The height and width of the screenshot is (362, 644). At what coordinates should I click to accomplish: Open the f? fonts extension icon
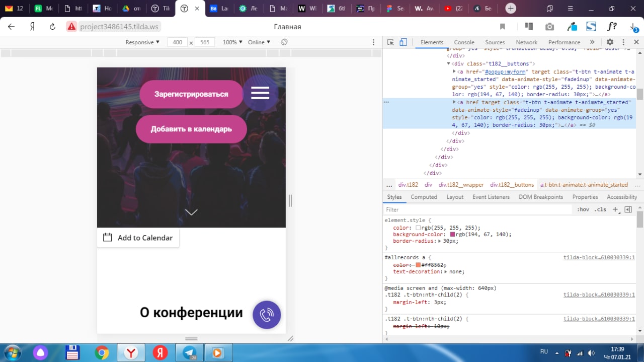click(612, 27)
